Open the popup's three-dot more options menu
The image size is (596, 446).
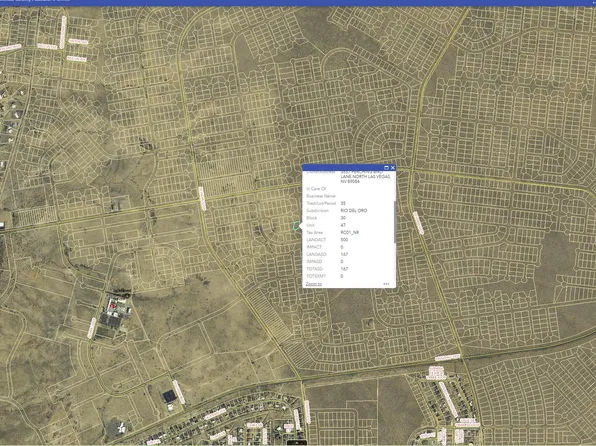coord(386,284)
